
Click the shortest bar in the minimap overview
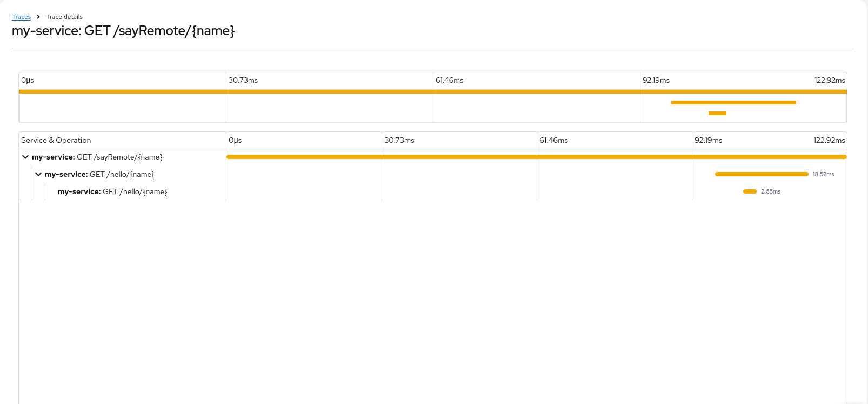pos(717,113)
